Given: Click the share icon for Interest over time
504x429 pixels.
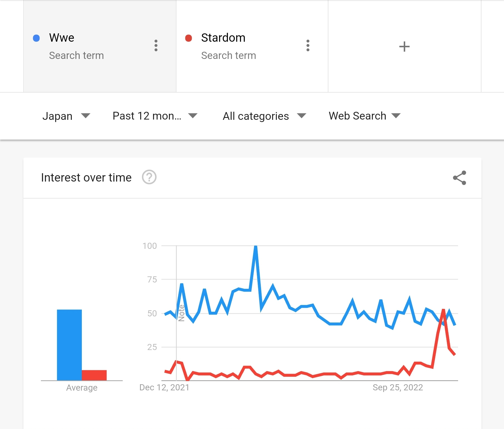Looking at the screenshot, I should [x=459, y=178].
